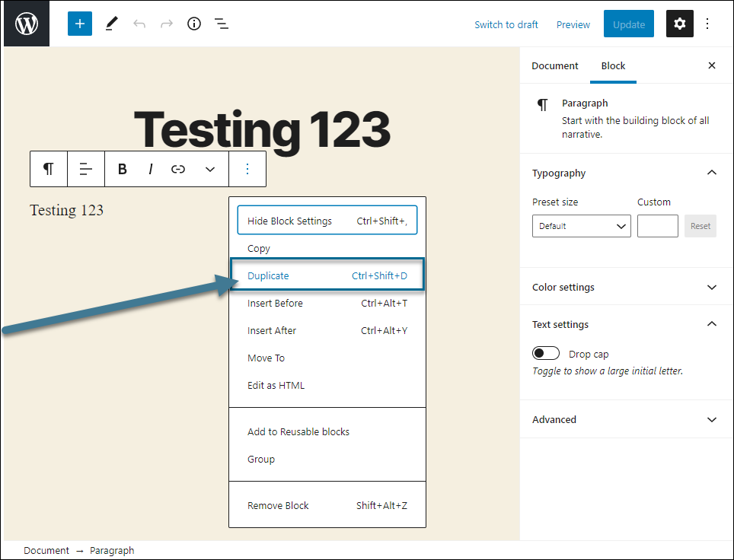Image resolution: width=734 pixels, height=560 pixels.
Task: Choose Hide Block Settings menu item
Action: [327, 221]
